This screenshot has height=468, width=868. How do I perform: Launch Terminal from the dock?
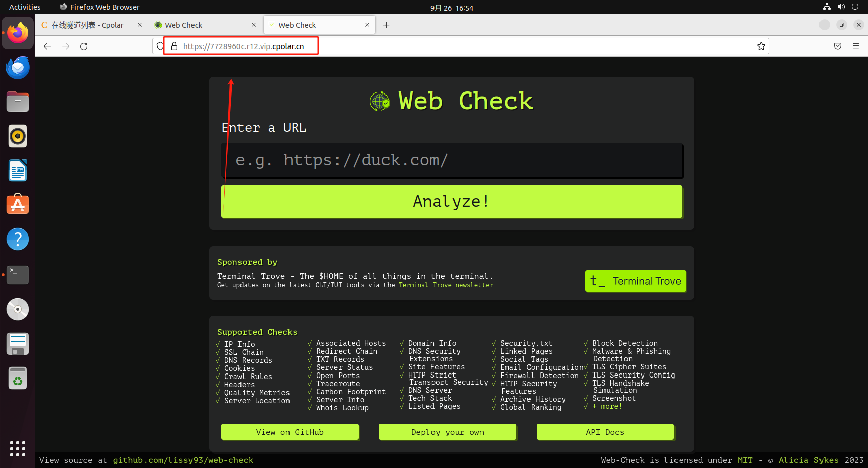point(18,274)
